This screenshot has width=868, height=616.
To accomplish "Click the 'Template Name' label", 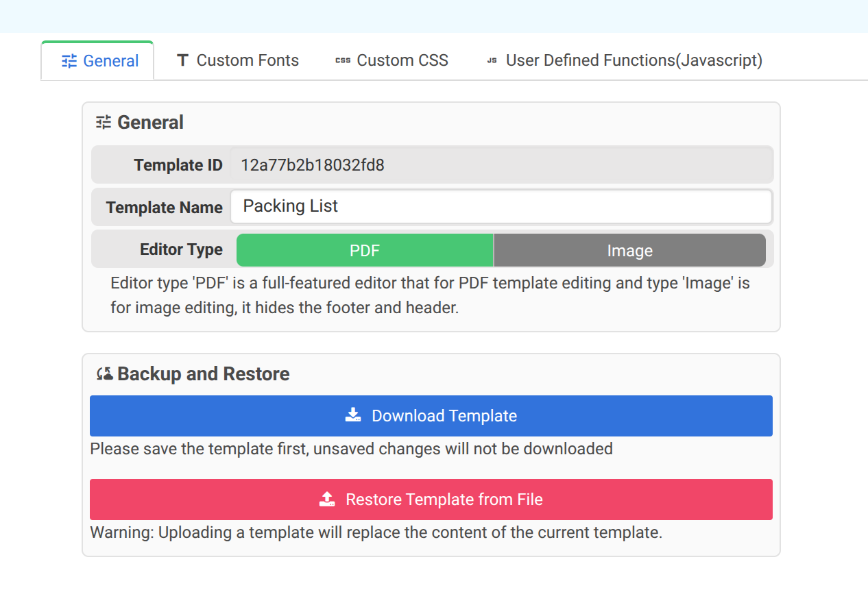I will [165, 208].
